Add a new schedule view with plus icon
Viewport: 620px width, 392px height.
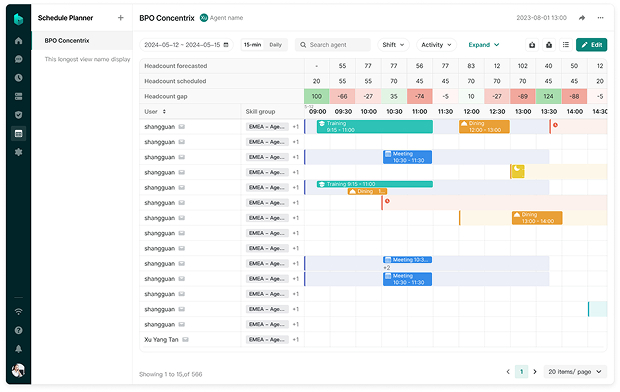[x=121, y=18]
